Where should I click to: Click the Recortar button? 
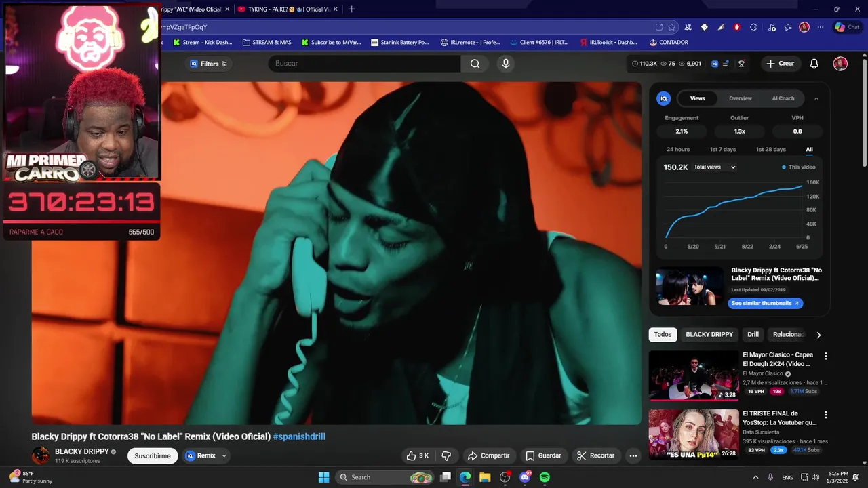click(x=595, y=455)
